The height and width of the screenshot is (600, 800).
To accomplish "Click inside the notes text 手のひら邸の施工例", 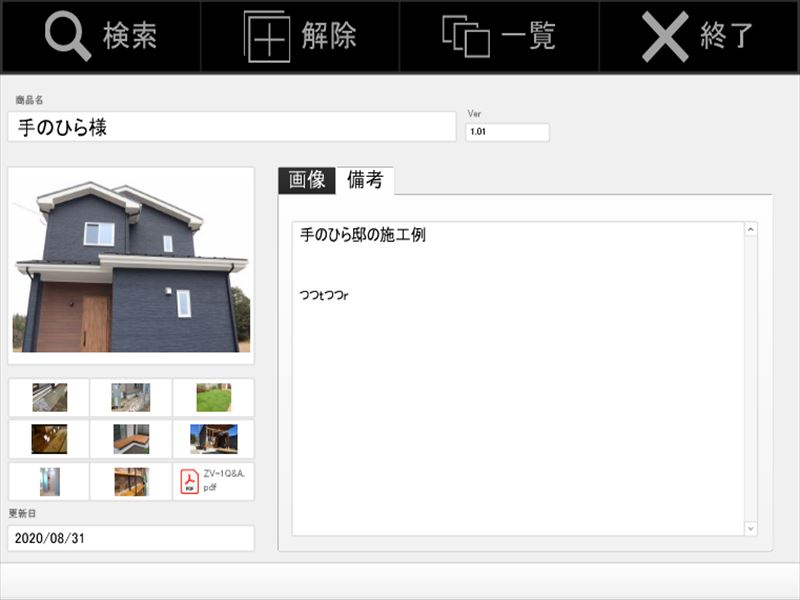I will pos(363,236).
